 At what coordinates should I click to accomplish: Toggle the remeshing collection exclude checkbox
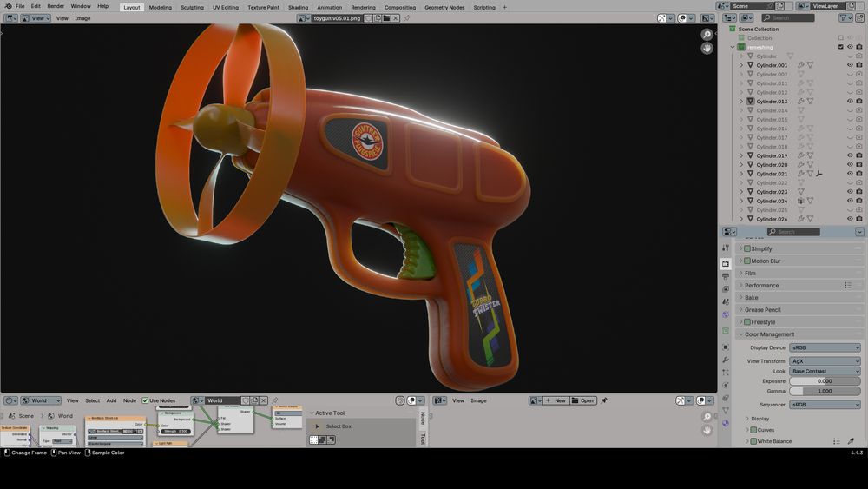pyautogui.click(x=841, y=47)
